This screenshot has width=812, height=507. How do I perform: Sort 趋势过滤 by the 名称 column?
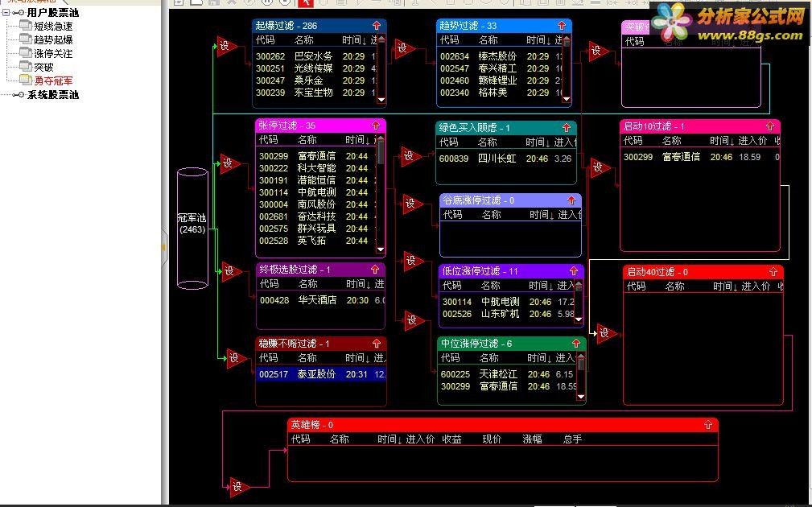tap(488, 40)
